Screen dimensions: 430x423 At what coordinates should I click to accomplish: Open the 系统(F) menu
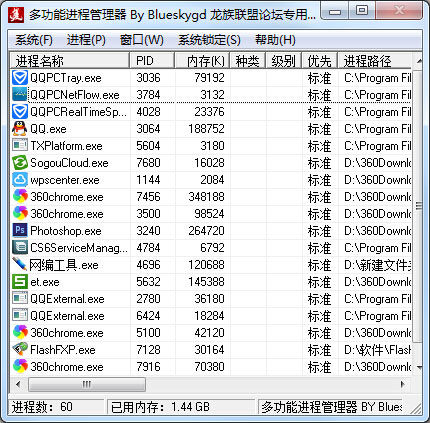tap(34, 40)
